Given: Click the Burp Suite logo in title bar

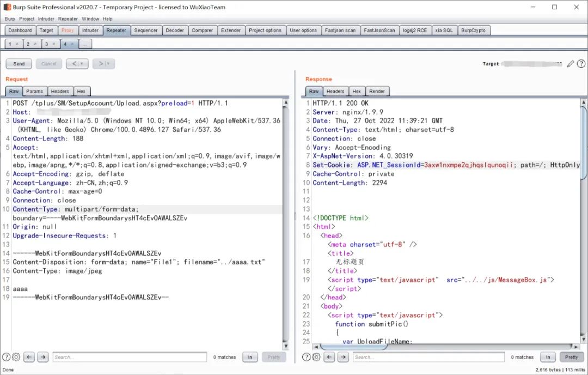Looking at the screenshot, I should coord(7,7).
